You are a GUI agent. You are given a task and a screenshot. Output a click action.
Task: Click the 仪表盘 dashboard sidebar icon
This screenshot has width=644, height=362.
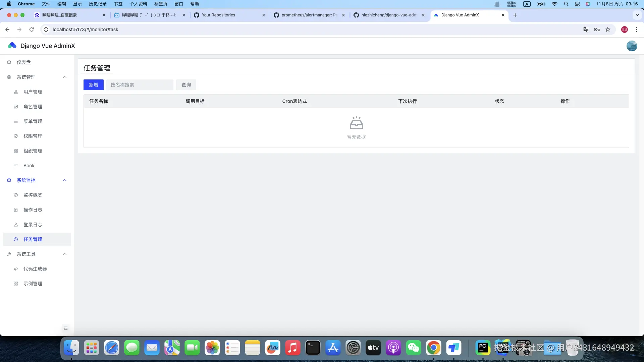coord(9,62)
